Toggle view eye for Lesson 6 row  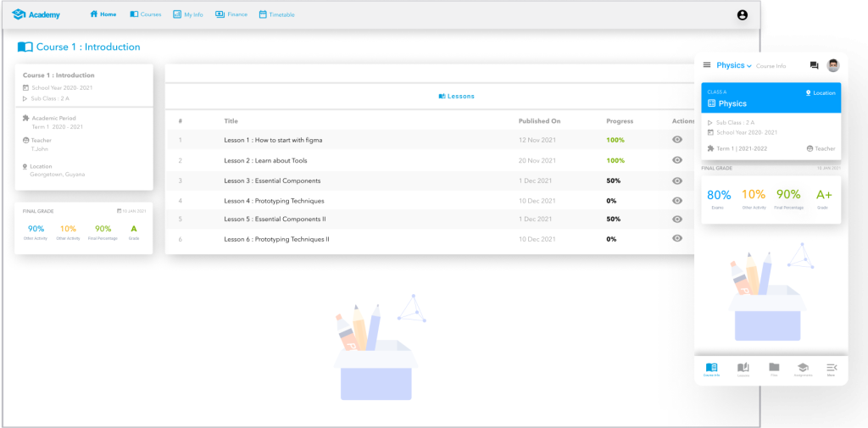click(676, 239)
